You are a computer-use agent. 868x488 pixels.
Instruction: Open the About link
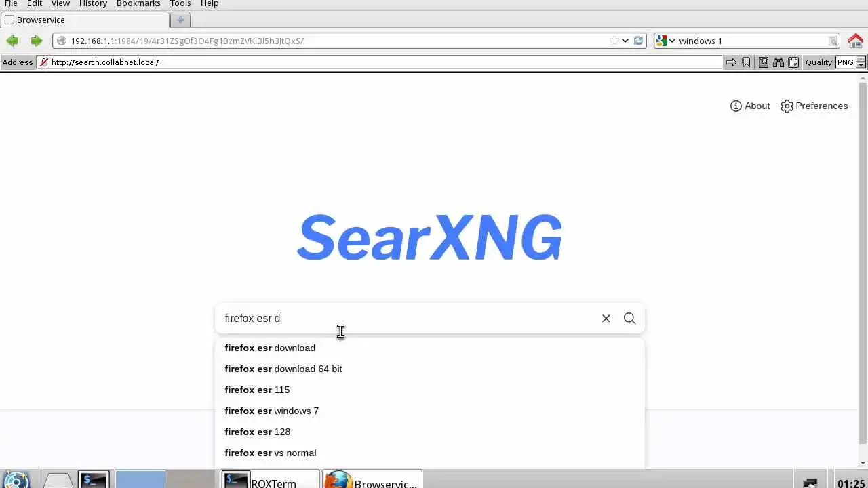[x=750, y=106]
